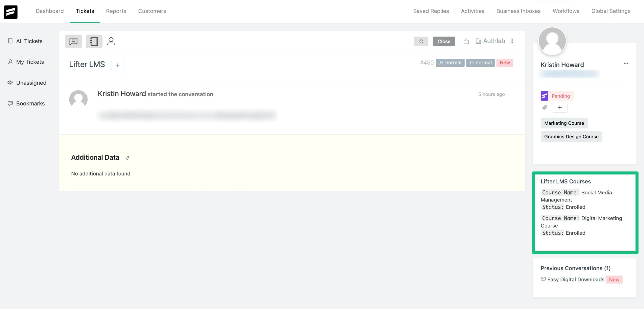Screen dimensions: 644x309
Task: Go to the Customers tab
Action: coord(152,11)
